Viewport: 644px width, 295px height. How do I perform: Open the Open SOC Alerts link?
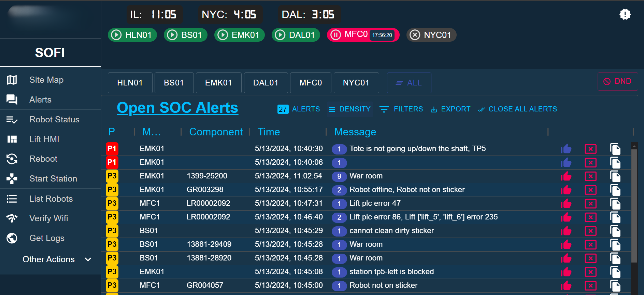click(x=177, y=108)
